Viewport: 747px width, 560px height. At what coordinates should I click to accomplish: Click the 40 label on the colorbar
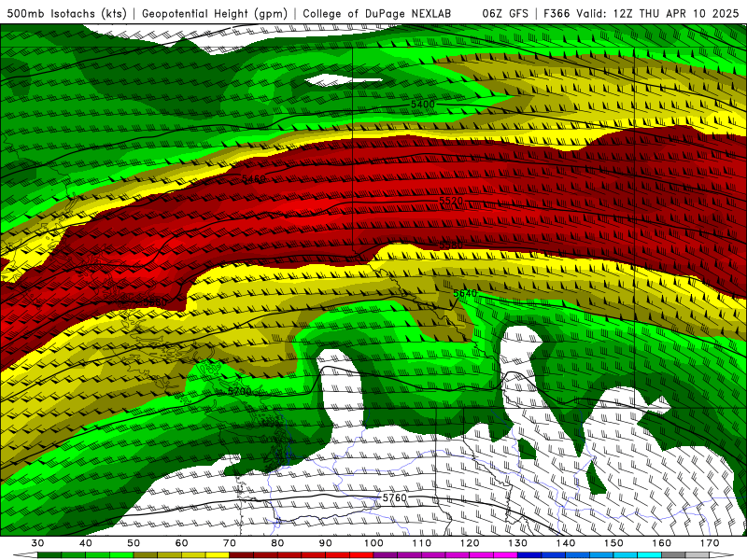click(86, 543)
